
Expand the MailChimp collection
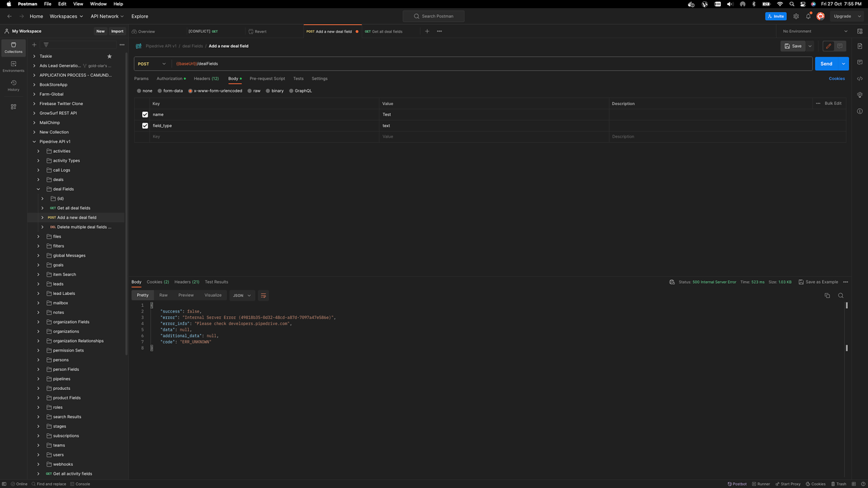34,123
